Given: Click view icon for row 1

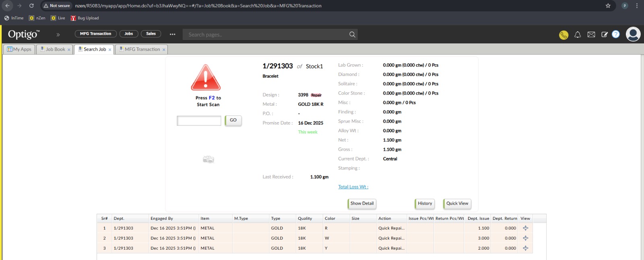Looking at the screenshot, I should coord(525,228).
